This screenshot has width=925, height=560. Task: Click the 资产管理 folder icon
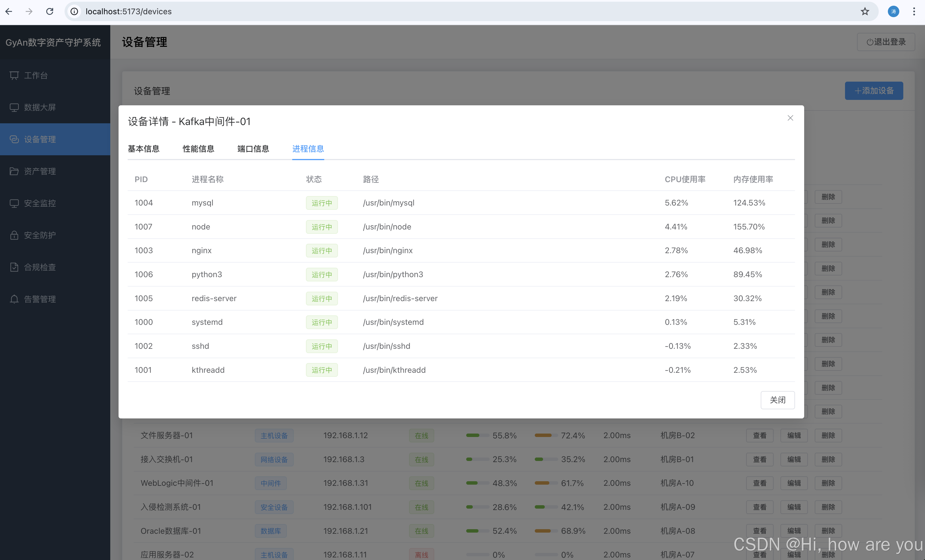[14, 172]
